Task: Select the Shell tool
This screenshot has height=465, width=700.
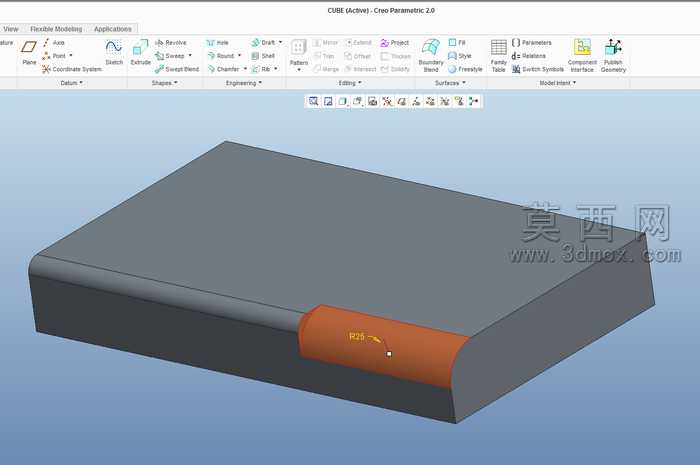Action: click(263, 56)
